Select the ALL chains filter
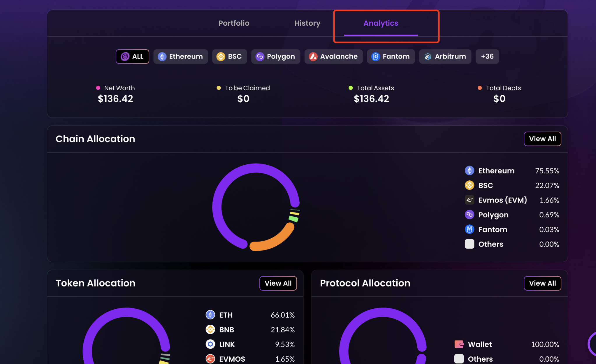596x364 pixels. (132, 57)
